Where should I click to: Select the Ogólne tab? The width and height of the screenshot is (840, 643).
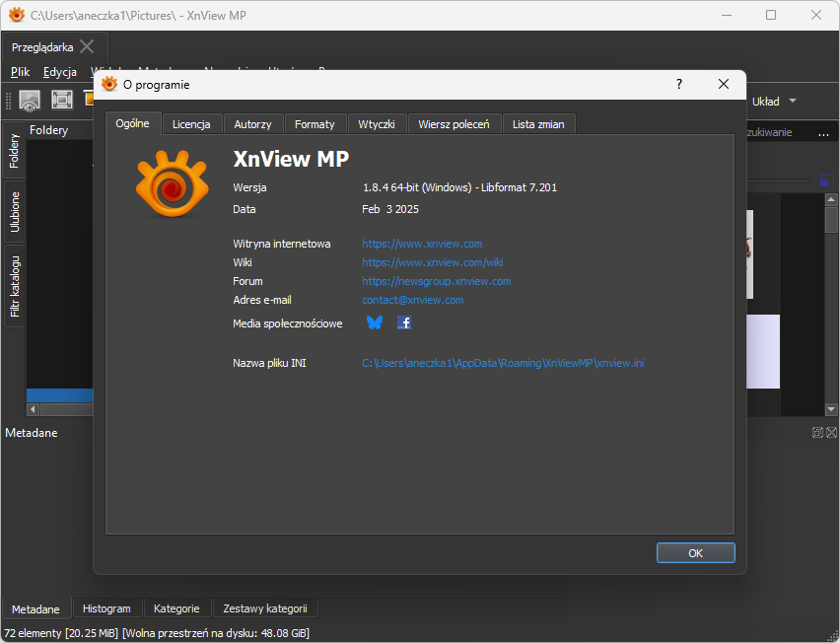tap(132, 124)
